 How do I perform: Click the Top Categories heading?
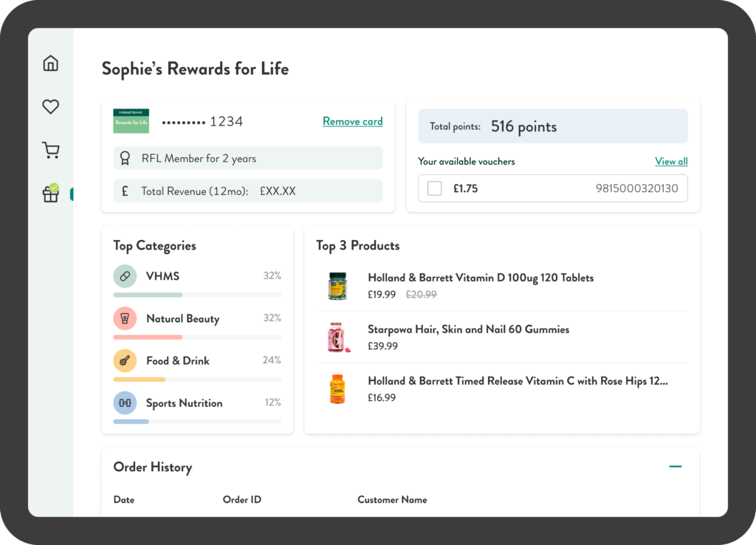click(x=154, y=246)
